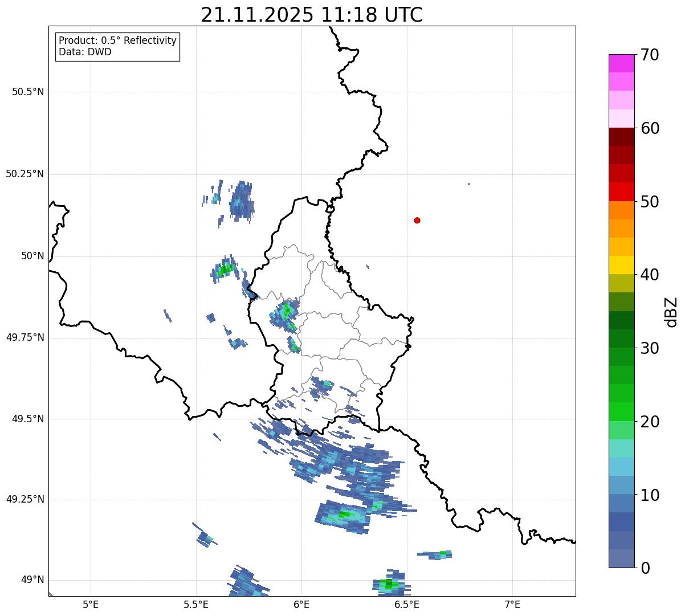Pick the light cyan-blue swatch above 10
Screen dimensions: 685x616
coord(621,467)
